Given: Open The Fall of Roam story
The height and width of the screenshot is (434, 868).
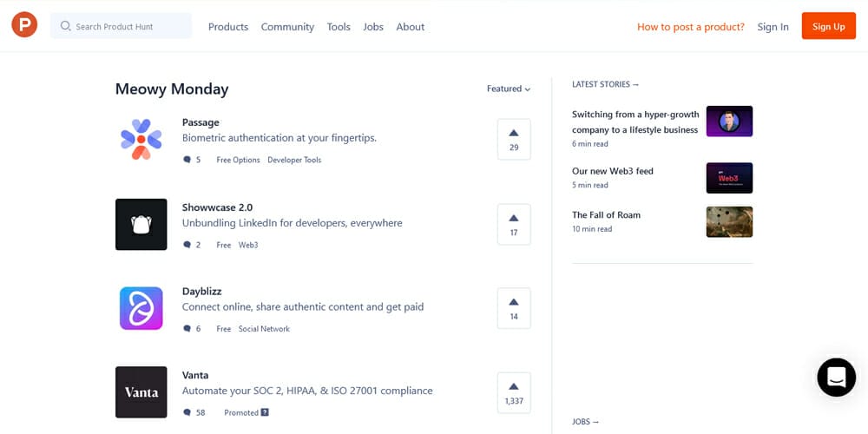Looking at the screenshot, I should coord(606,214).
